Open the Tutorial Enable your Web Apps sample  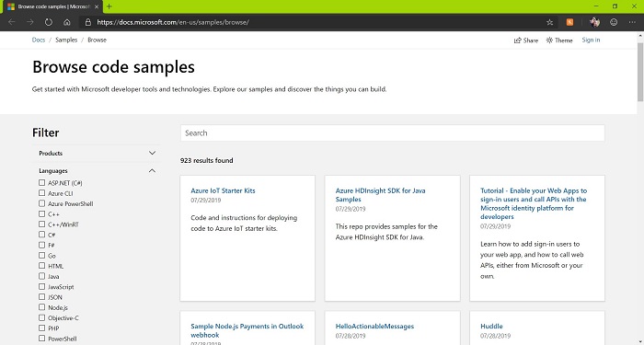click(534, 203)
